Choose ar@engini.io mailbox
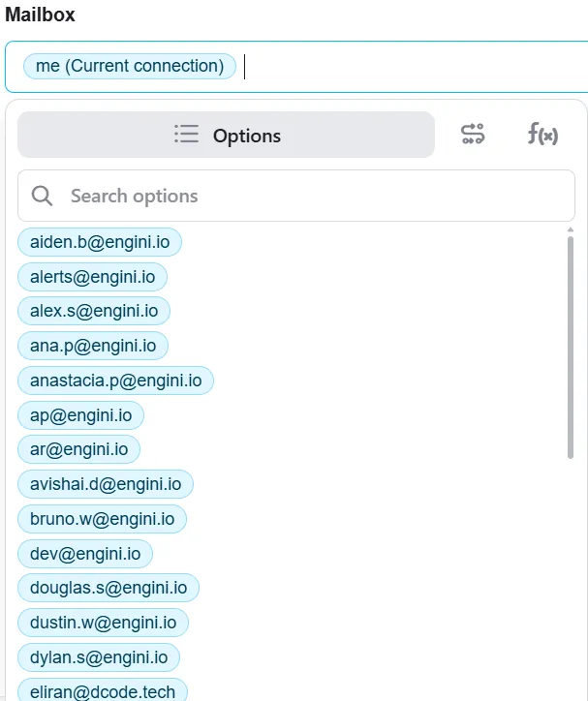588x701 pixels. tap(79, 450)
